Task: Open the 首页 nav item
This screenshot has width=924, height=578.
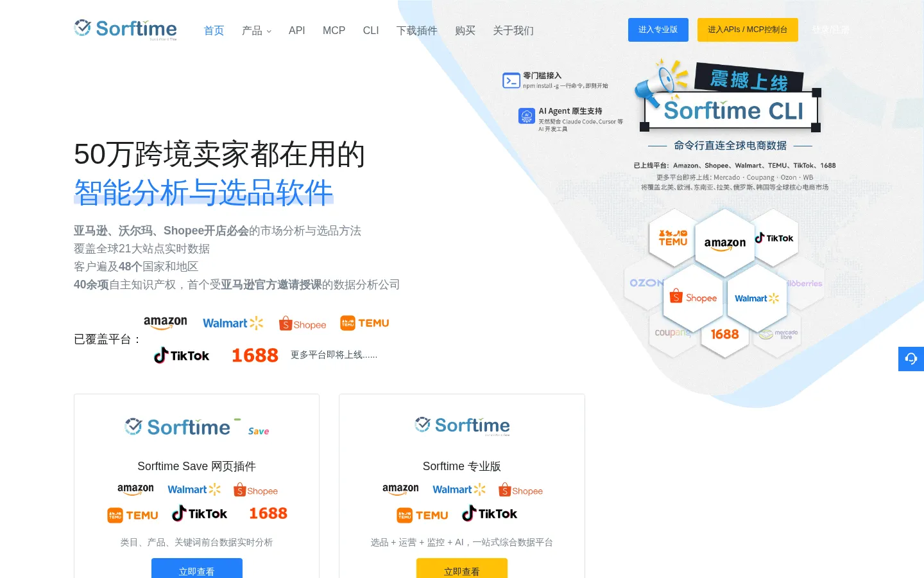Action: pyautogui.click(x=214, y=30)
